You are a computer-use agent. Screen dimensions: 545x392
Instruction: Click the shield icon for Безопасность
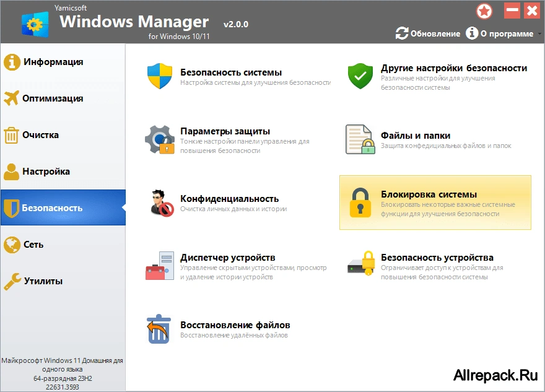pyautogui.click(x=12, y=208)
